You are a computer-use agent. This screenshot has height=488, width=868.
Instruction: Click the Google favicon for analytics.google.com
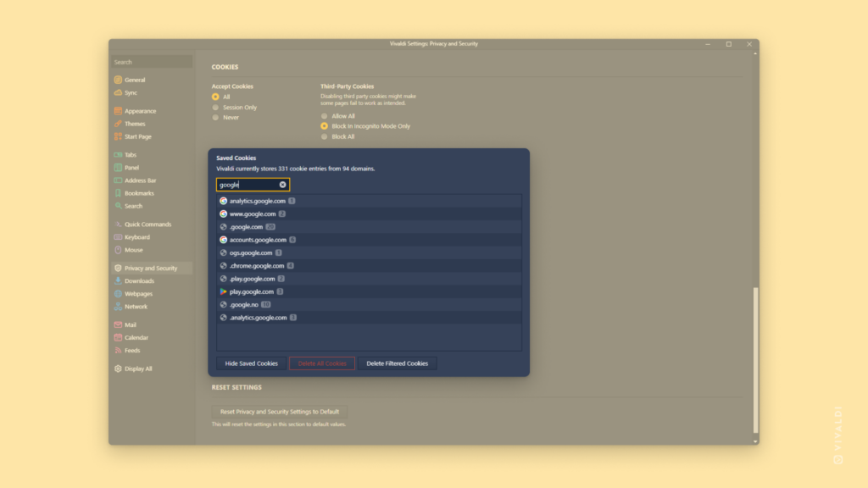(x=223, y=201)
